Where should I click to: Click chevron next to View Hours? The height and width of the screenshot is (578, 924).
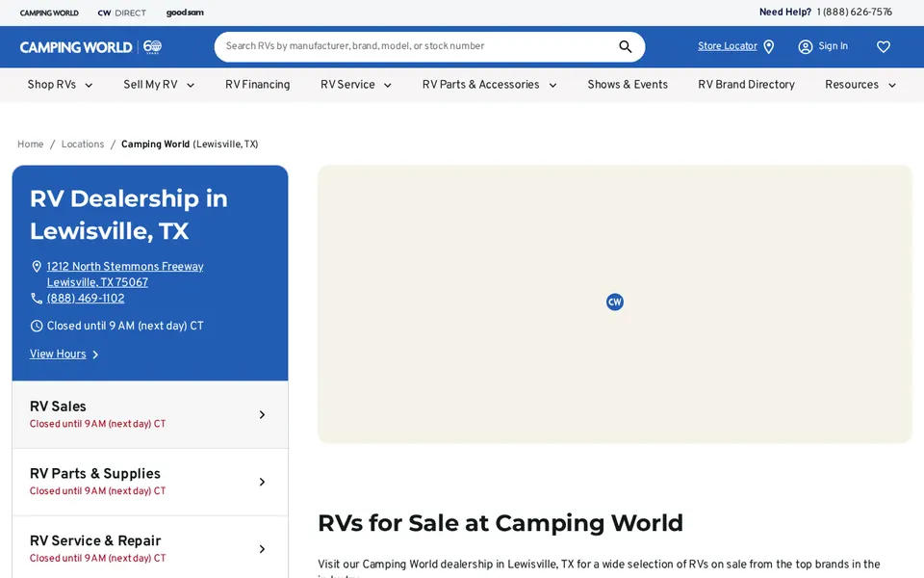(95, 355)
